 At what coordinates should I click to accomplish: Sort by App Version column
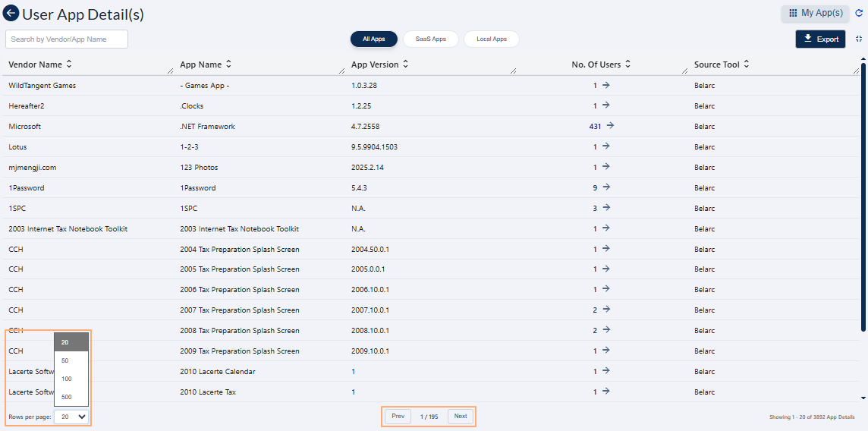pyautogui.click(x=405, y=64)
